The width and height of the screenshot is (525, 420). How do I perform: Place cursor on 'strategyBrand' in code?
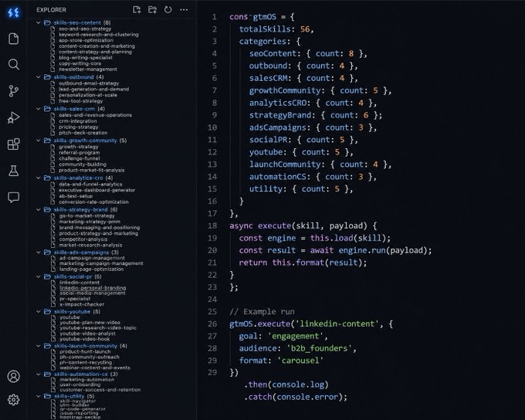(x=280, y=115)
